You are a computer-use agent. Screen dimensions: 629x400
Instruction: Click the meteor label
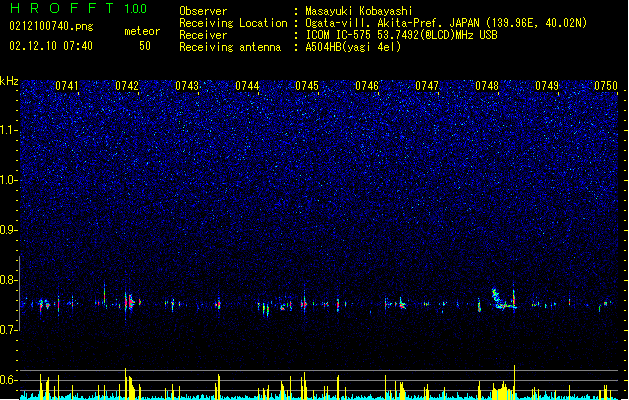pos(142,31)
